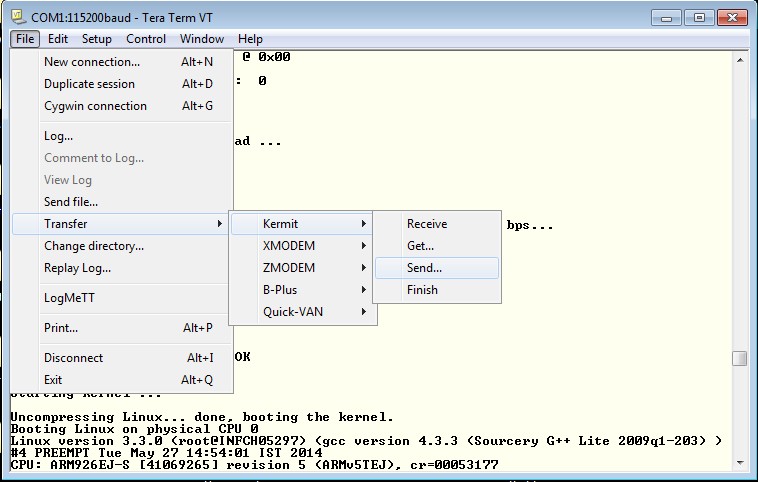Expand the Transfer submenu
This screenshot has height=482, width=758.
pyautogui.click(x=119, y=224)
